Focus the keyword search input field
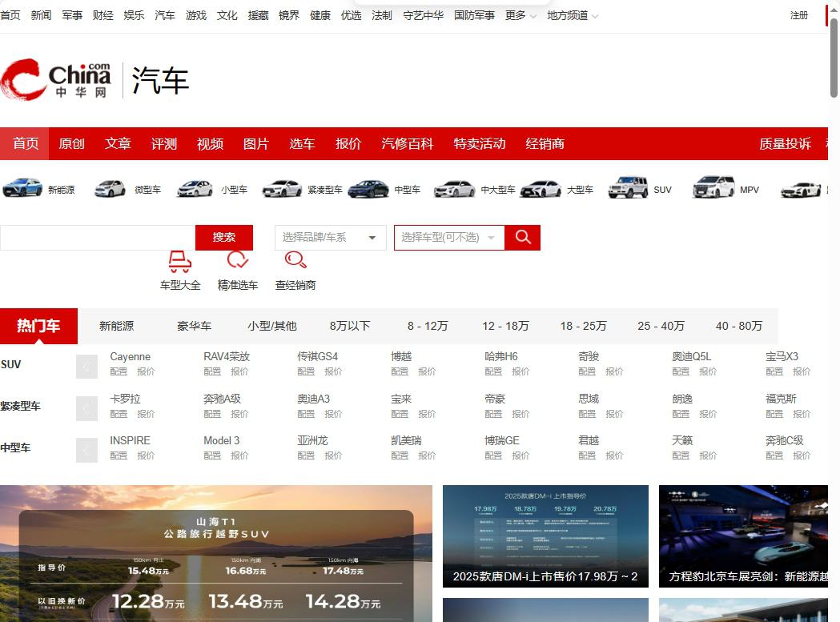 point(98,237)
